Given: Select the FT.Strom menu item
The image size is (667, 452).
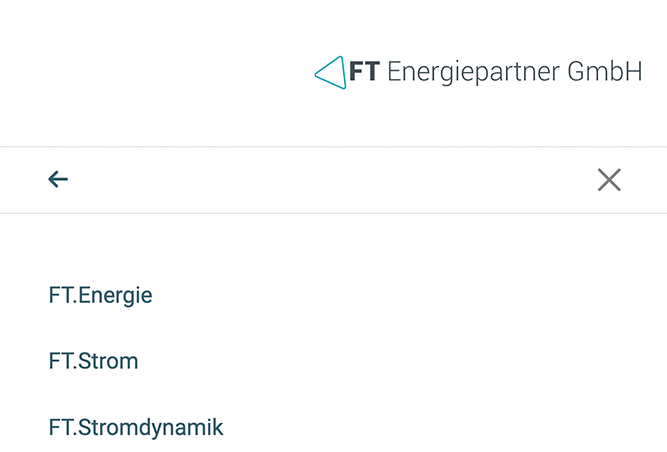Looking at the screenshot, I should point(94,361).
